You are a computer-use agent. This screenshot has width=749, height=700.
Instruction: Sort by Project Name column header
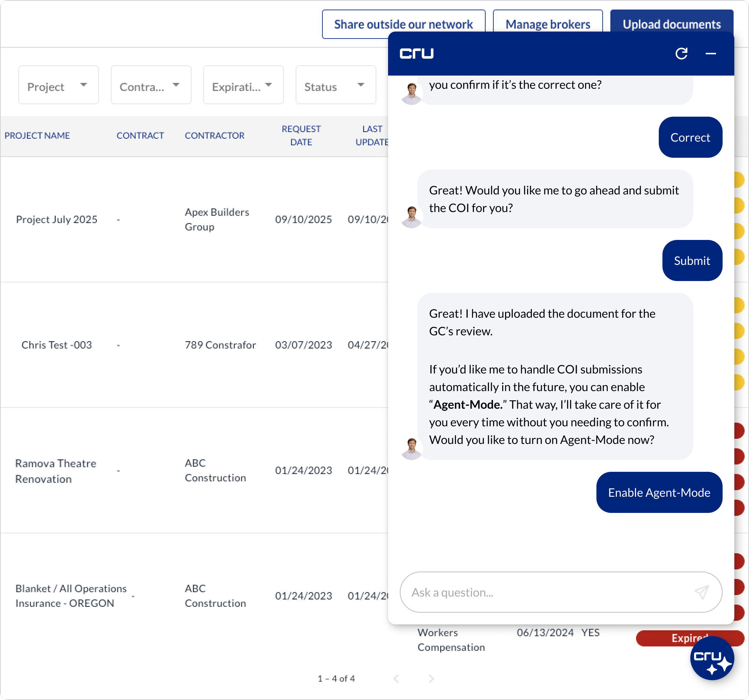(37, 136)
